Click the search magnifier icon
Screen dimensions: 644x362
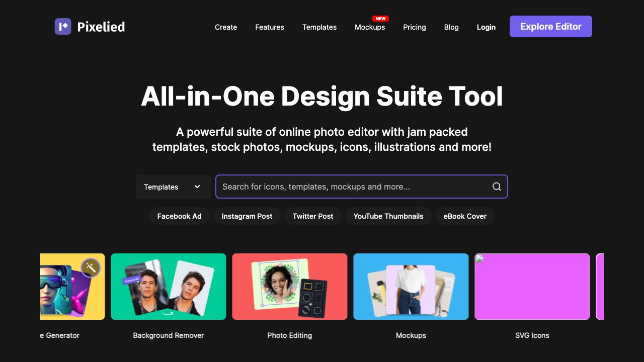[497, 187]
